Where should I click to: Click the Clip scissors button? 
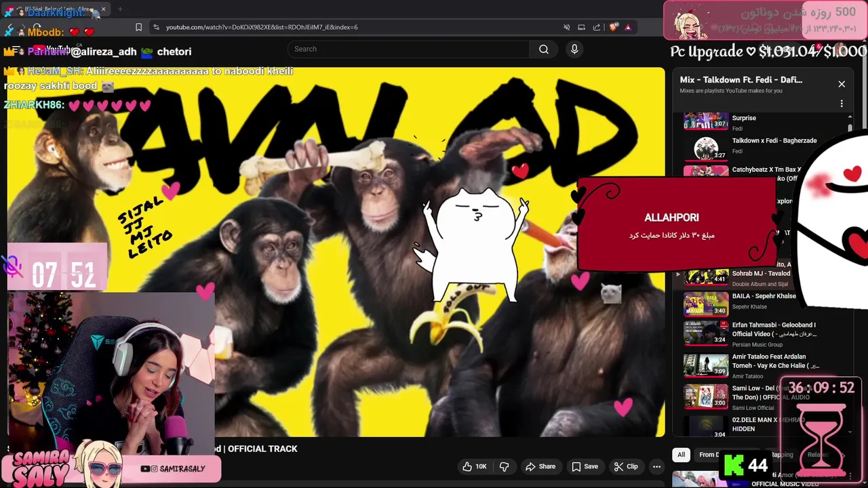tap(626, 466)
